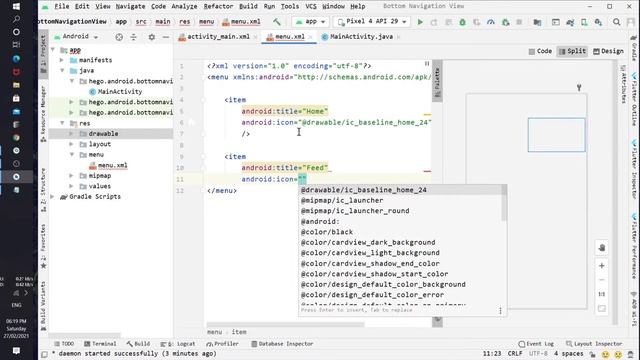This screenshot has height=360, width=640.
Task: Collapse the app module tree node
Action: [53, 50]
